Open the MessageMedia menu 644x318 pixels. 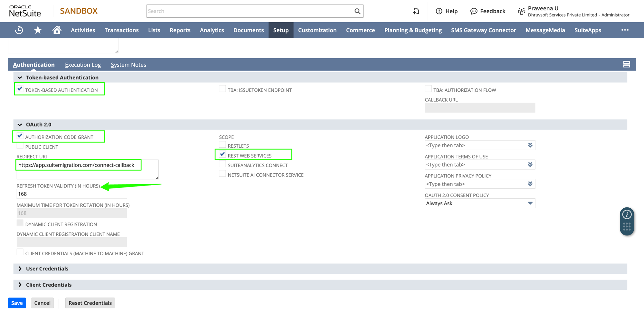click(545, 30)
